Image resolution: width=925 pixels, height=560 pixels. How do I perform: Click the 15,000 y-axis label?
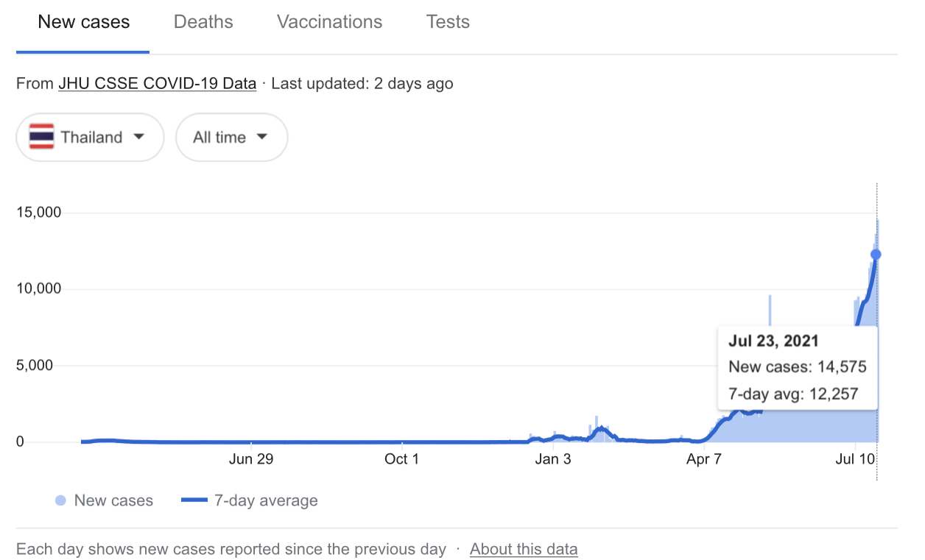pyautogui.click(x=38, y=213)
